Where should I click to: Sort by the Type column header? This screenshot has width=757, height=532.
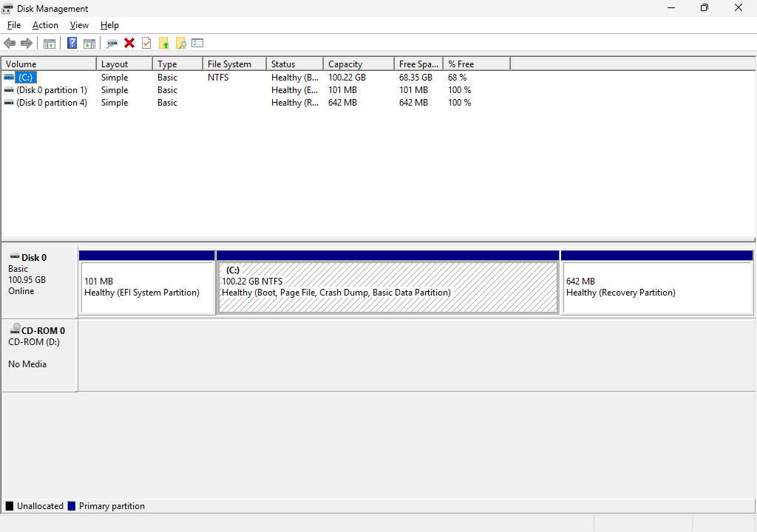(177, 64)
